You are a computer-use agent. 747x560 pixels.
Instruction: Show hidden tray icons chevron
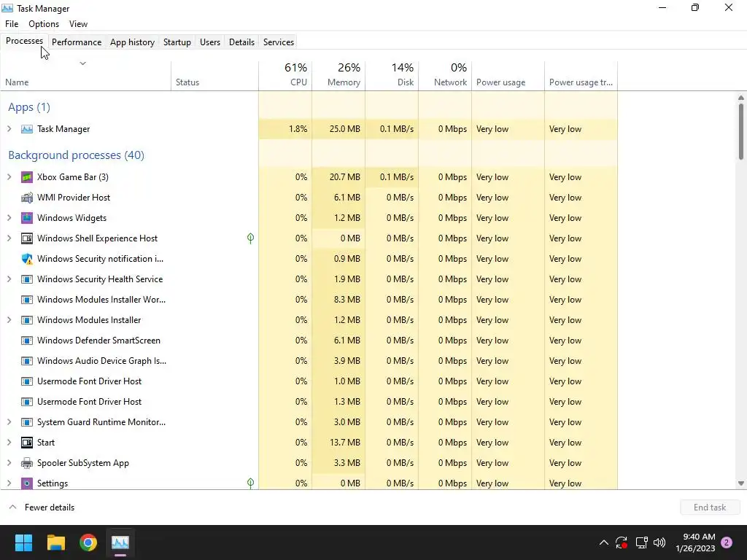pos(603,542)
